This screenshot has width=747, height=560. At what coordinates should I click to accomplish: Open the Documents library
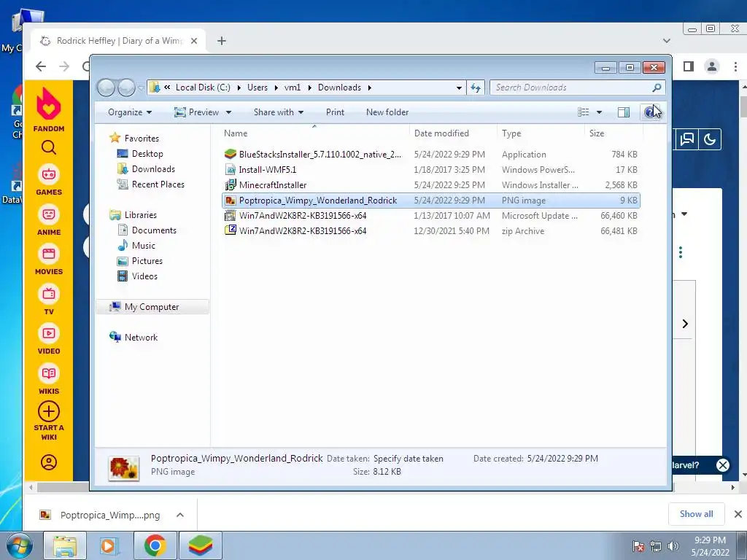click(x=154, y=230)
